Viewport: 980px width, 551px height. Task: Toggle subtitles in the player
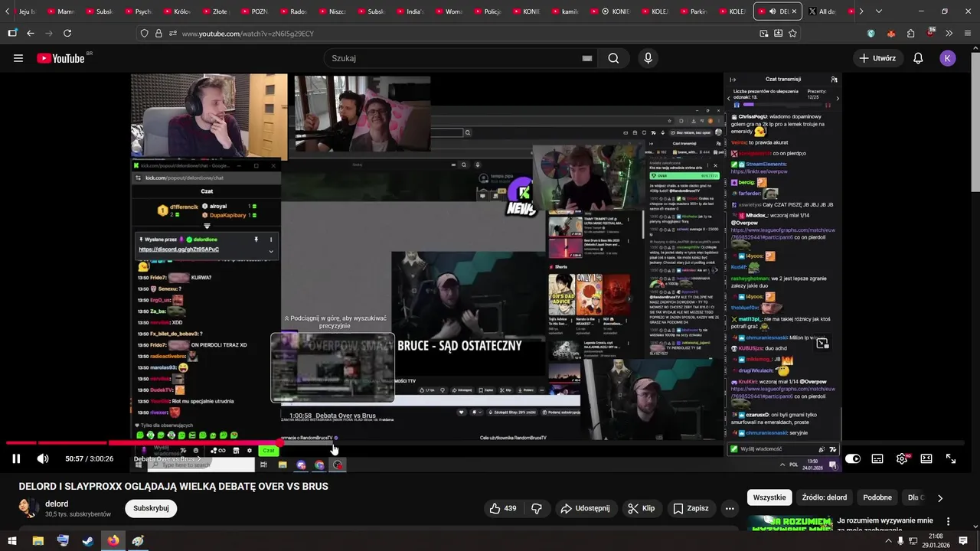[877, 458]
